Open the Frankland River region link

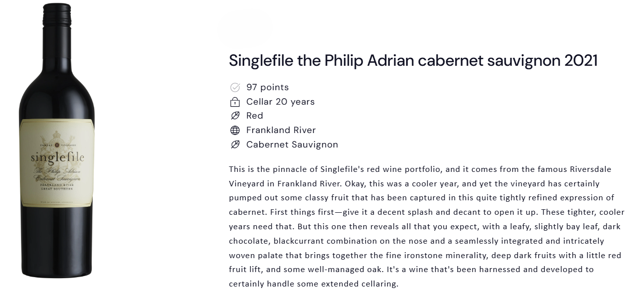tap(281, 131)
